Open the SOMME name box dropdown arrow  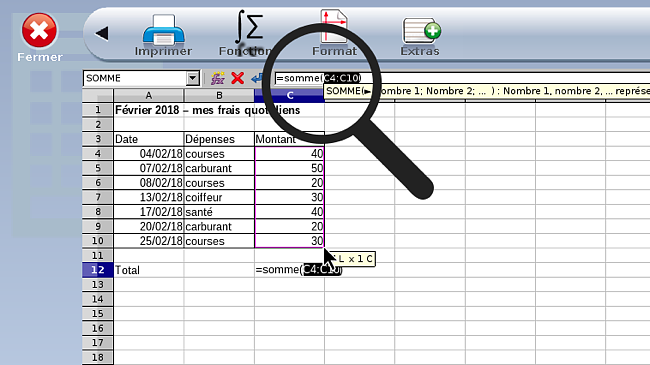pyautogui.click(x=192, y=78)
